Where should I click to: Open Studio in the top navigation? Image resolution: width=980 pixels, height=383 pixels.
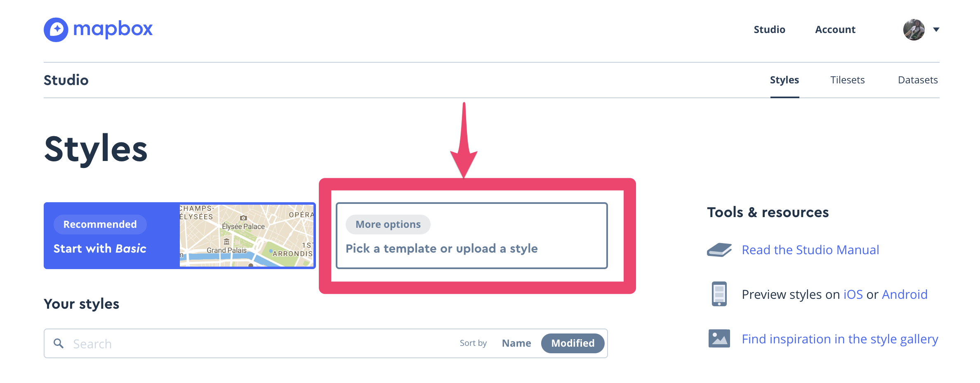[770, 30]
